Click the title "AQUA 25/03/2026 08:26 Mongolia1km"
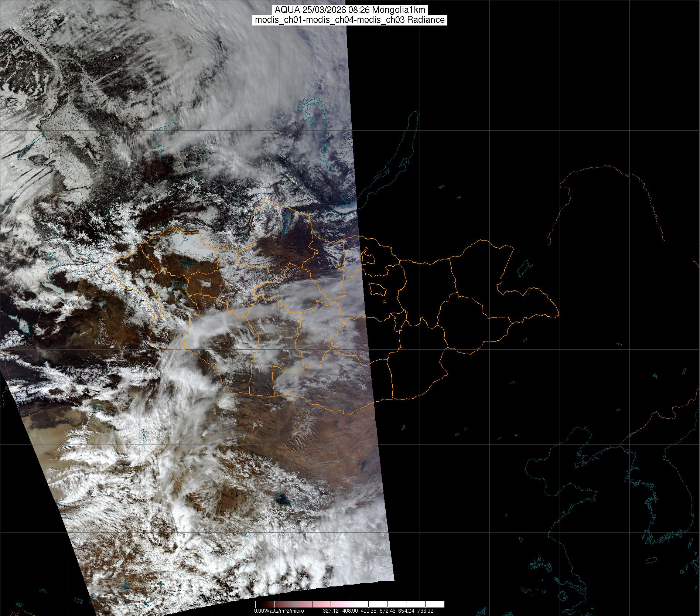This screenshot has width=700, height=616. pyautogui.click(x=350, y=10)
